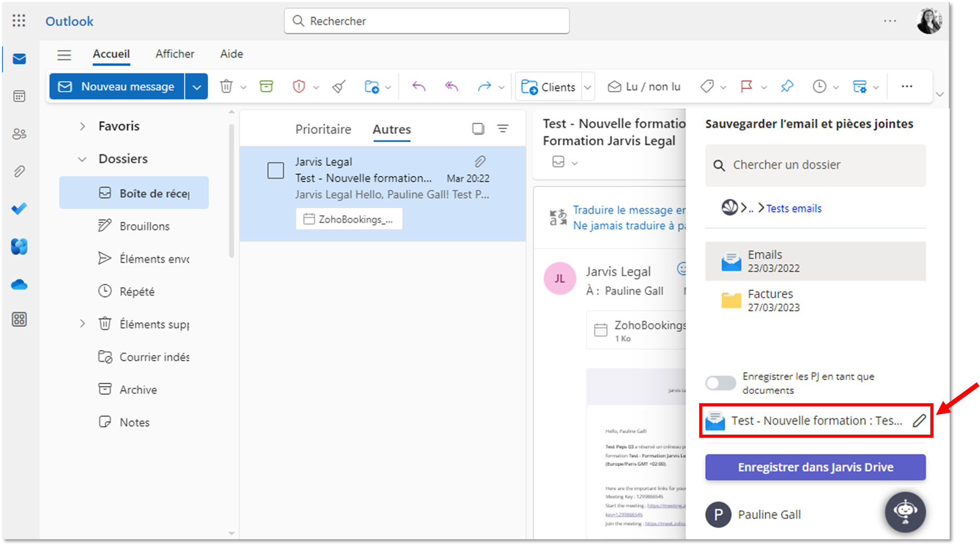
Task: Open the Calendar from the left sidebar
Action: [19, 96]
